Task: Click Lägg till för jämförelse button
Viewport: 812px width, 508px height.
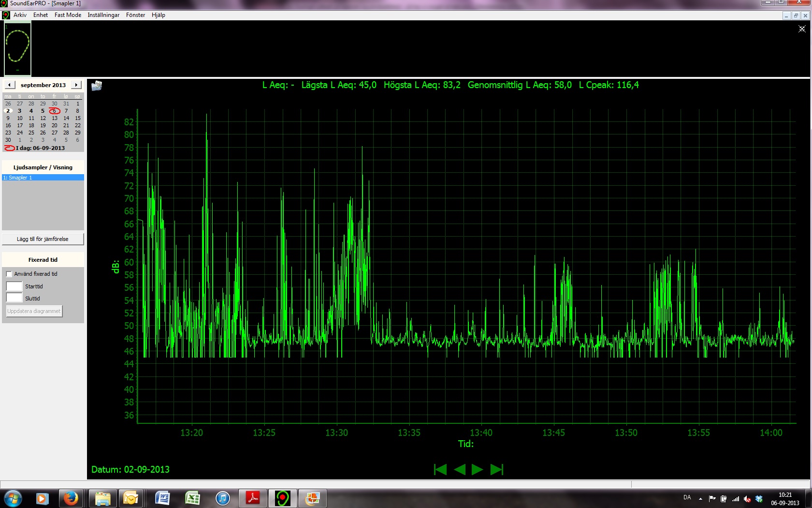Action: coord(43,239)
